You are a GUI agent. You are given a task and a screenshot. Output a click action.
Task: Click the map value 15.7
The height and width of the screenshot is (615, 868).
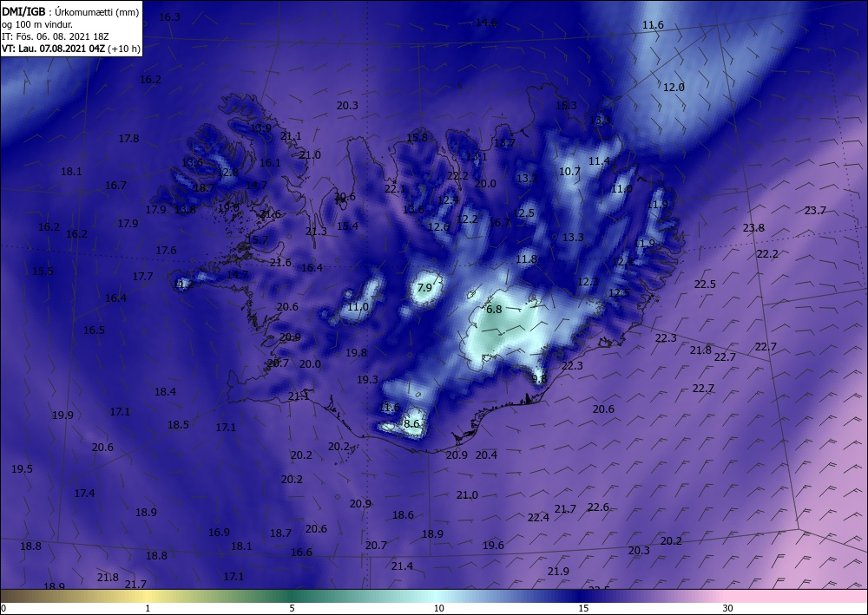(257, 239)
